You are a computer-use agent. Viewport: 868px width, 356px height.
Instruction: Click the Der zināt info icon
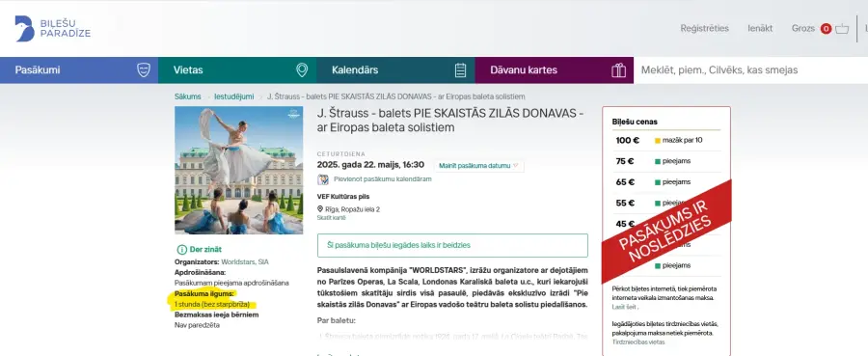180,250
